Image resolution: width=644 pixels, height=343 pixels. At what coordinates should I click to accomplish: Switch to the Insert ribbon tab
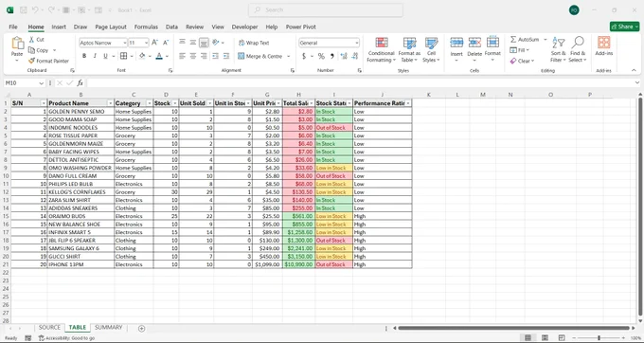pos(59,27)
